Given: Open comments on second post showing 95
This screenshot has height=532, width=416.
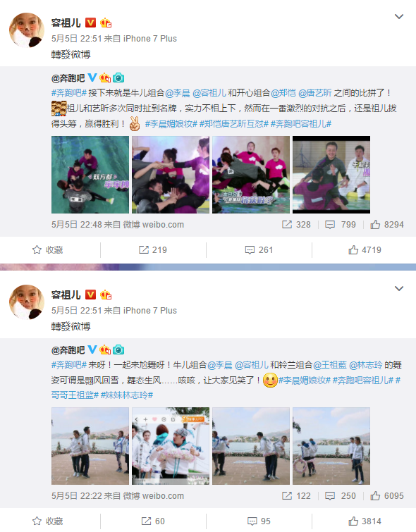Looking at the screenshot, I should (x=259, y=521).
